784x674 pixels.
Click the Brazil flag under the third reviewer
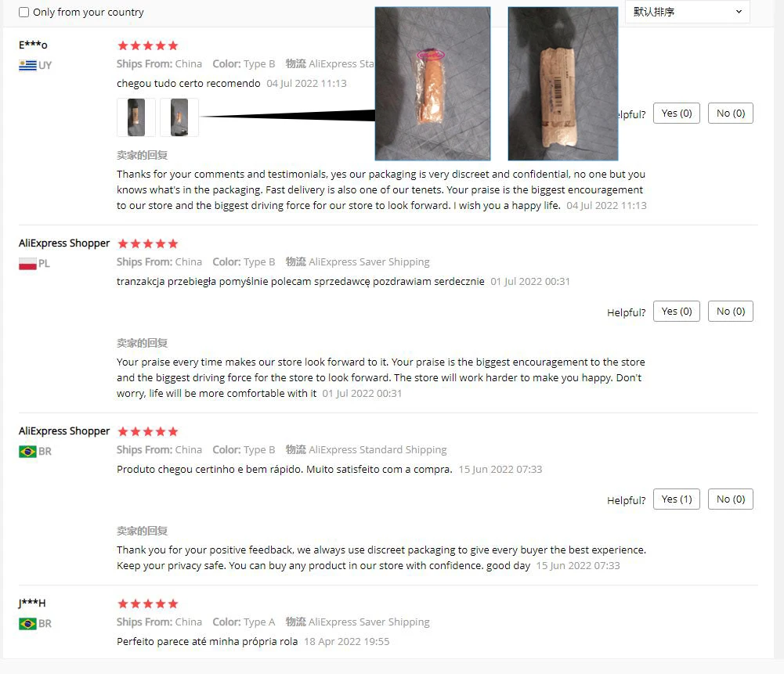pos(27,452)
